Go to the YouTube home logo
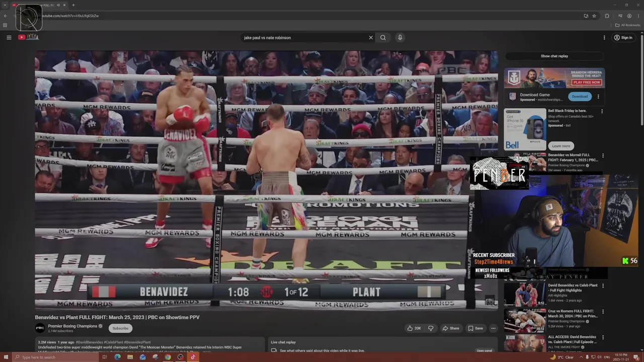 (x=29, y=37)
